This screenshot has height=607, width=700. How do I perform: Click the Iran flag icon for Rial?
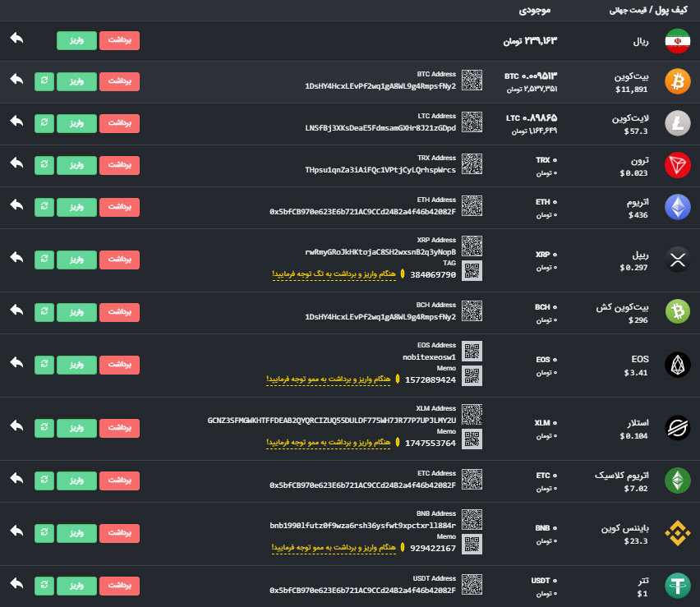tap(678, 40)
